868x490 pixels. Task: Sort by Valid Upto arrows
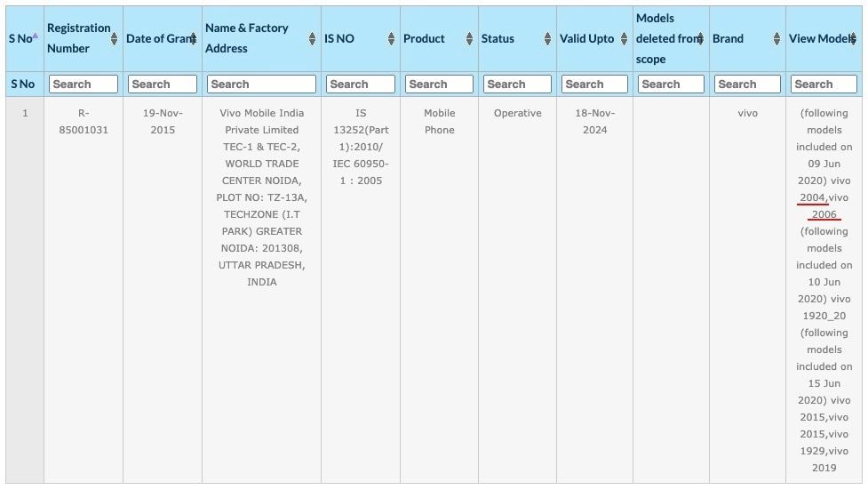[x=624, y=38]
